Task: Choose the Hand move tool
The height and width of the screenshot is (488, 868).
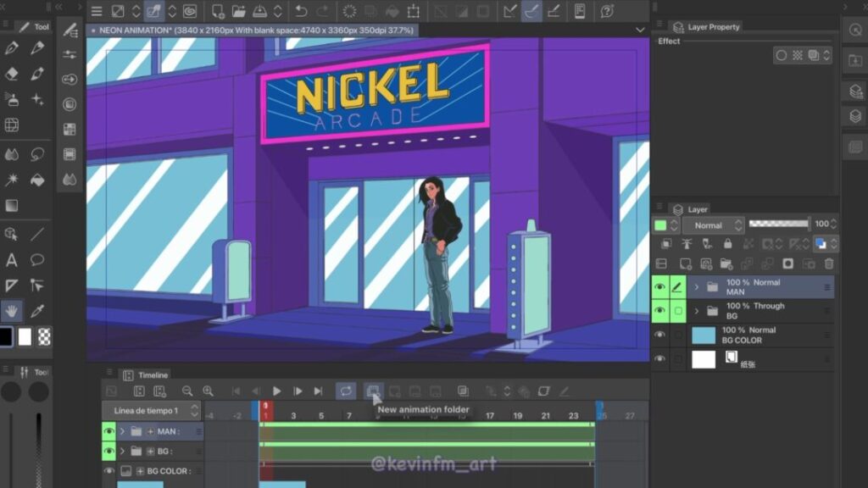Action: click(x=12, y=310)
